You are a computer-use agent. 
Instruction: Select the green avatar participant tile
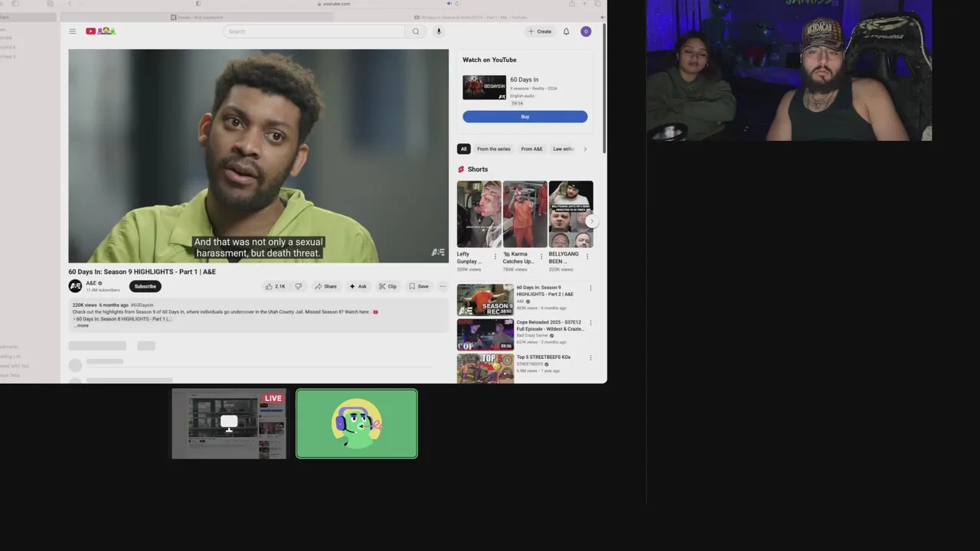[357, 424]
